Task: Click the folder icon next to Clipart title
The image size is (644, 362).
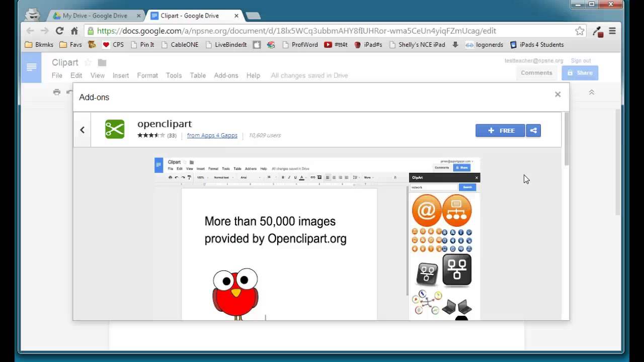Action: (x=102, y=62)
